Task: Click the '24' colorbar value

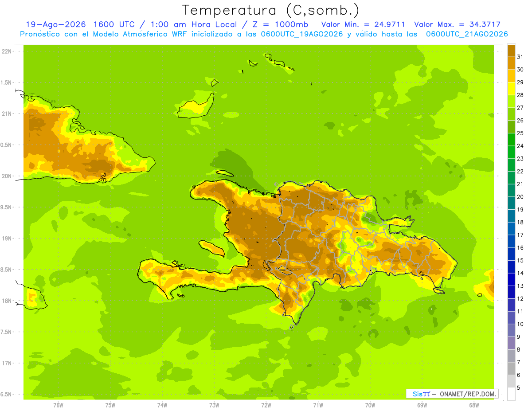Action: click(520, 146)
